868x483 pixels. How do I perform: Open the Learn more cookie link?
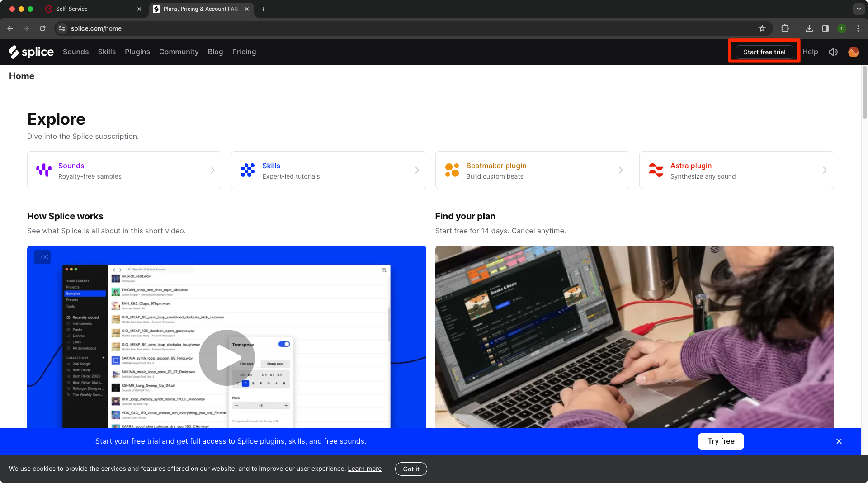(365, 469)
